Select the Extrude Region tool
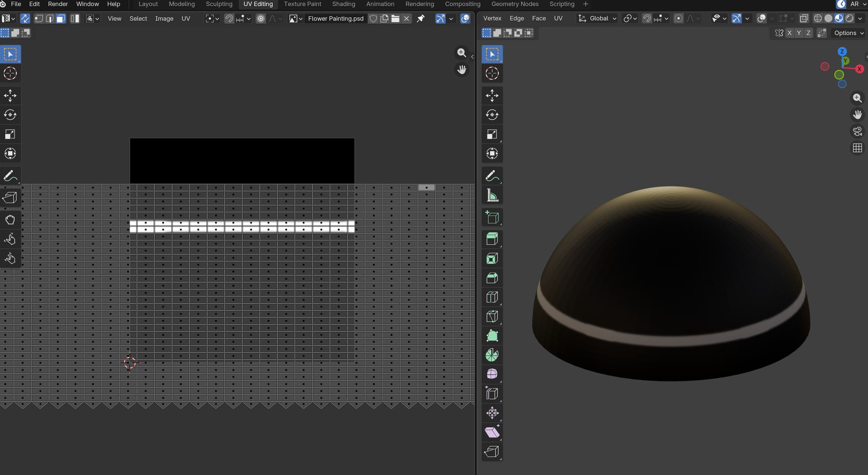Screen dimensions: 868x475 [x=492, y=239]
